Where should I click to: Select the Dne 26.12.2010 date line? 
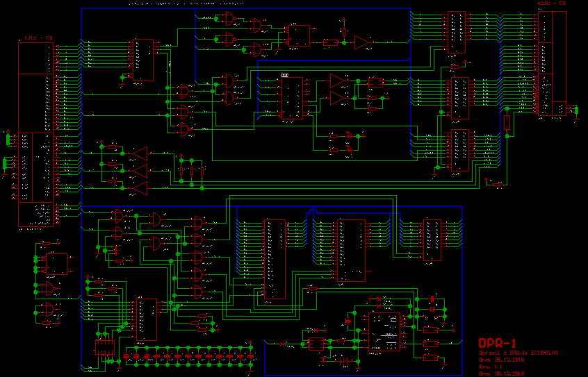tap(503, 360)
